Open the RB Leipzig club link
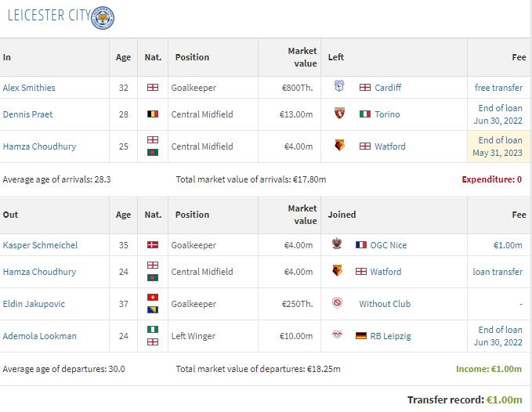Image resolution: width=532 pixels, height=412 pixels. coord(390,336)
